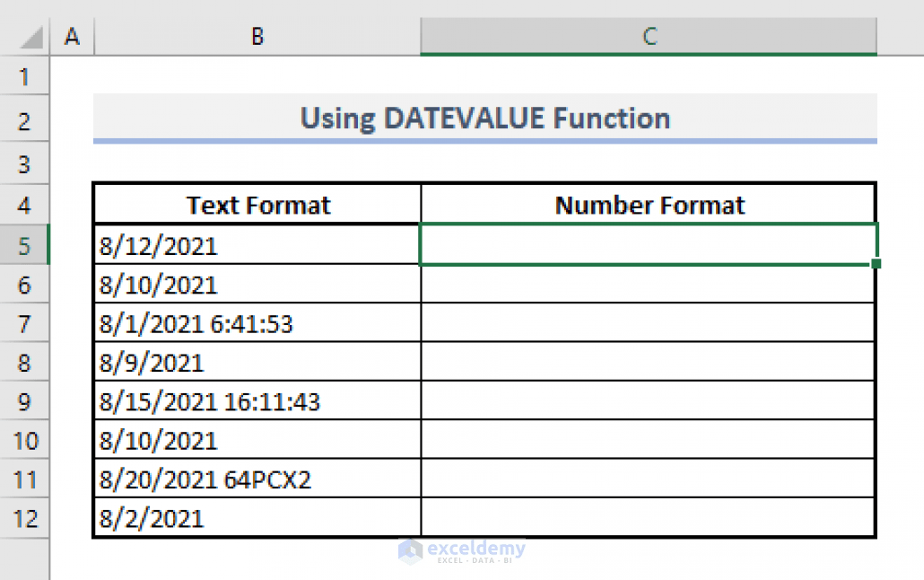This screenshot has height=580, width=924.
Task: Click the empty Number Format cell beside 8/9/2021
Action: tap(649, 362)
